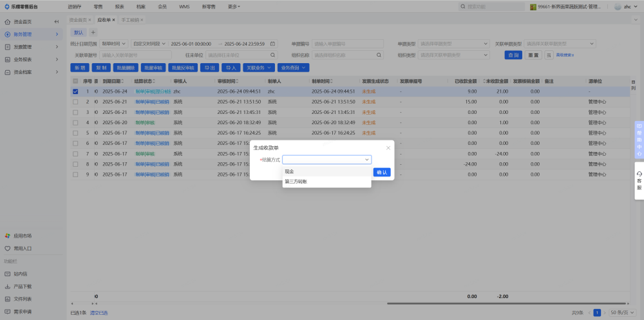Add a new view with the plus icon

click(x=93, y=32)
